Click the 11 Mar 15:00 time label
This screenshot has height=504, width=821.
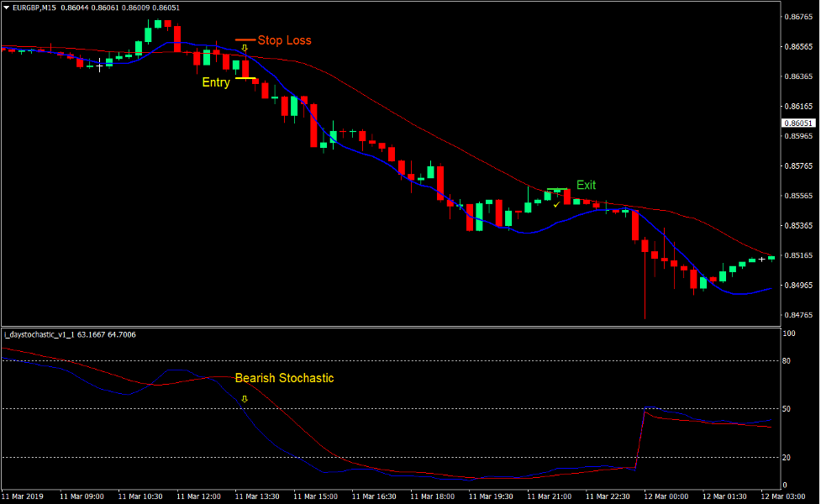point(315,496)
